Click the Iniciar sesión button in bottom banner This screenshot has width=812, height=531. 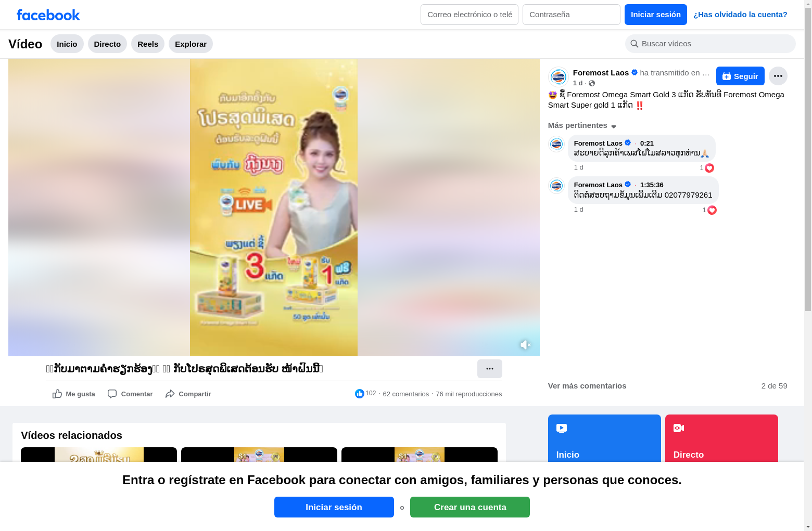pos(334,507)
